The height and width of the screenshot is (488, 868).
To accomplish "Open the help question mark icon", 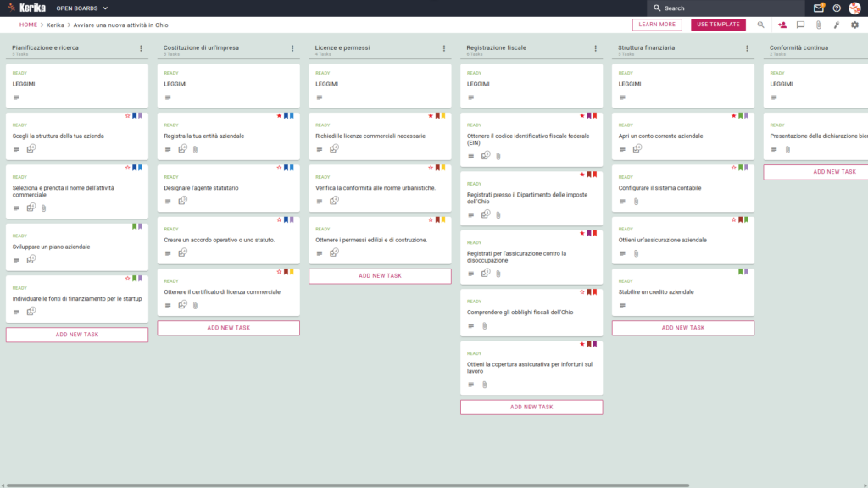I will click(837, 8).
